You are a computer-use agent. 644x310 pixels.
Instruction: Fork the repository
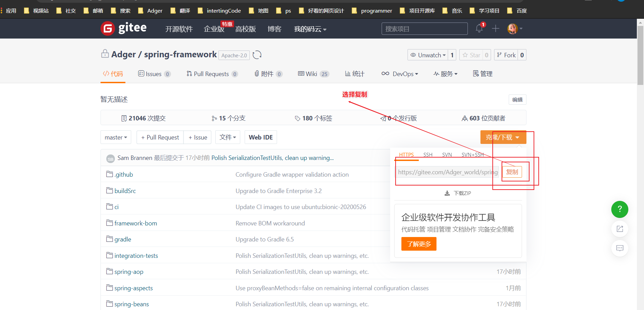point(506,55)
